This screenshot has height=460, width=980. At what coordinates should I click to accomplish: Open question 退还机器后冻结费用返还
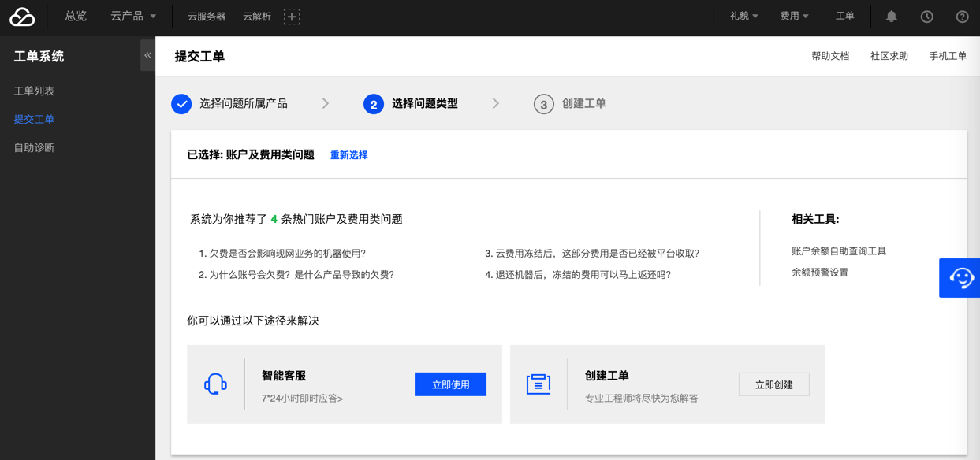pyautogui.click(x=578, y=274)
